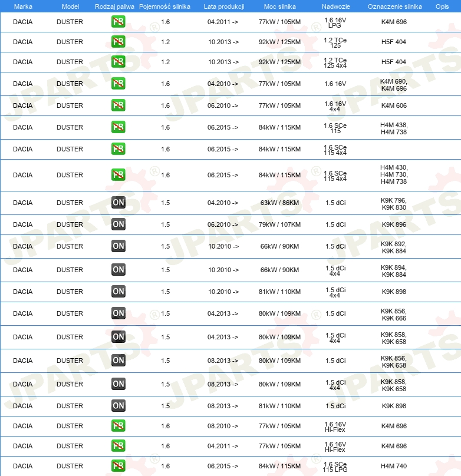Click the Moc silnika column header

279,6
